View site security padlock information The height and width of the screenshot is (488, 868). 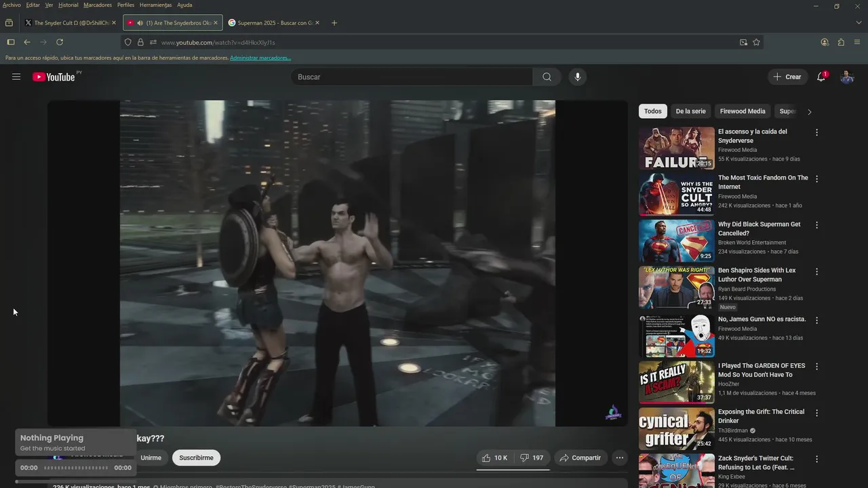click(140, 42)
